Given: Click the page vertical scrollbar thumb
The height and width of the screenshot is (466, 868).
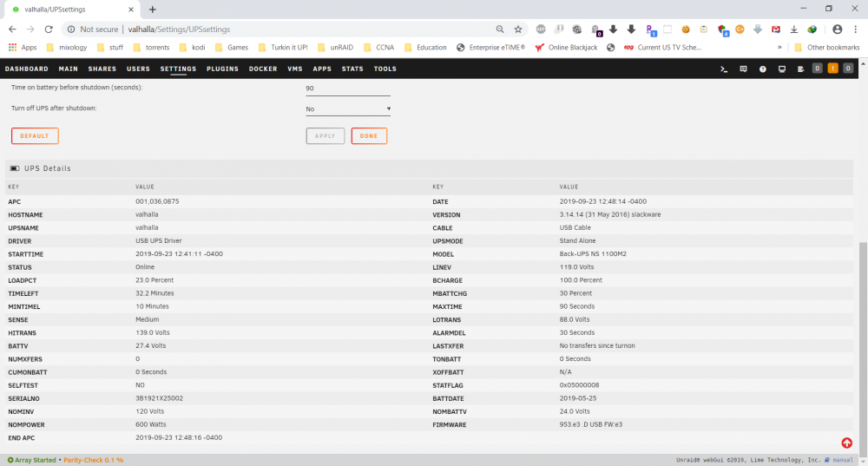Looking at the screenshot, I should (x=863, y=349).
